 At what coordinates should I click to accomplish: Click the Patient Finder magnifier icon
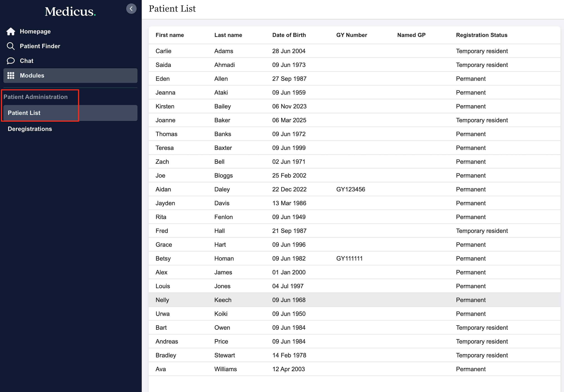click(x=11, y=46)
